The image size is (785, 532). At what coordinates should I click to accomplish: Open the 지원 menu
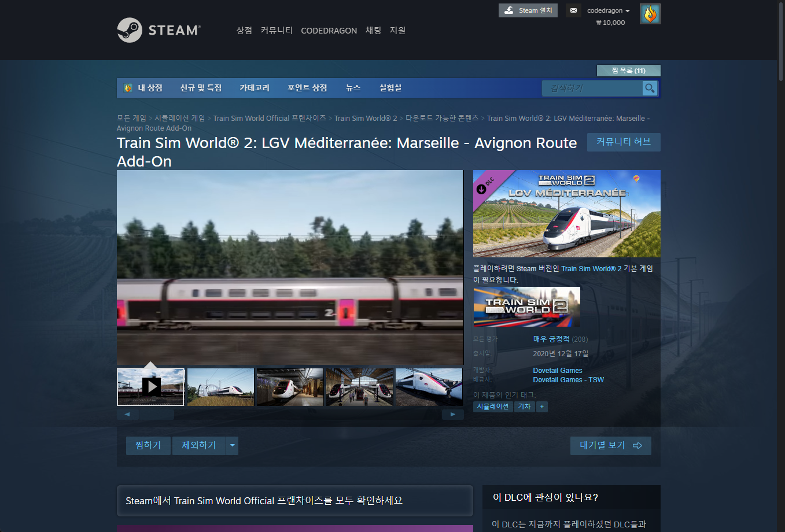point(398,30)
